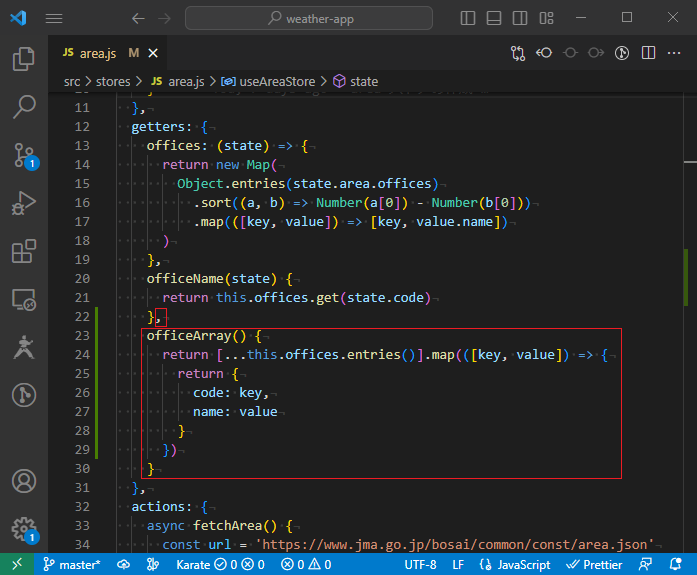Click the feedback person icon in status bar
The image size is (697, 575).
pos(645,564)
